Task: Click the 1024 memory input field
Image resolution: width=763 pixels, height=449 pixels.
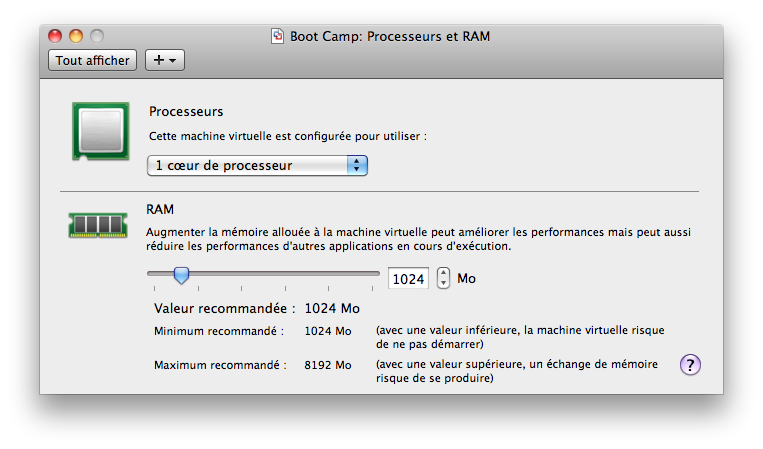Action: point(408,279)
